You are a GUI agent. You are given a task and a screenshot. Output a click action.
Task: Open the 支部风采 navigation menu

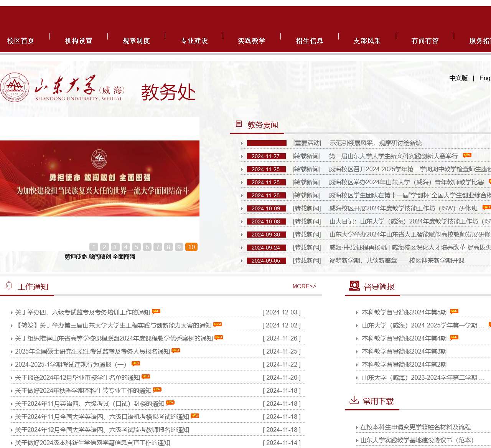(367, 41)
